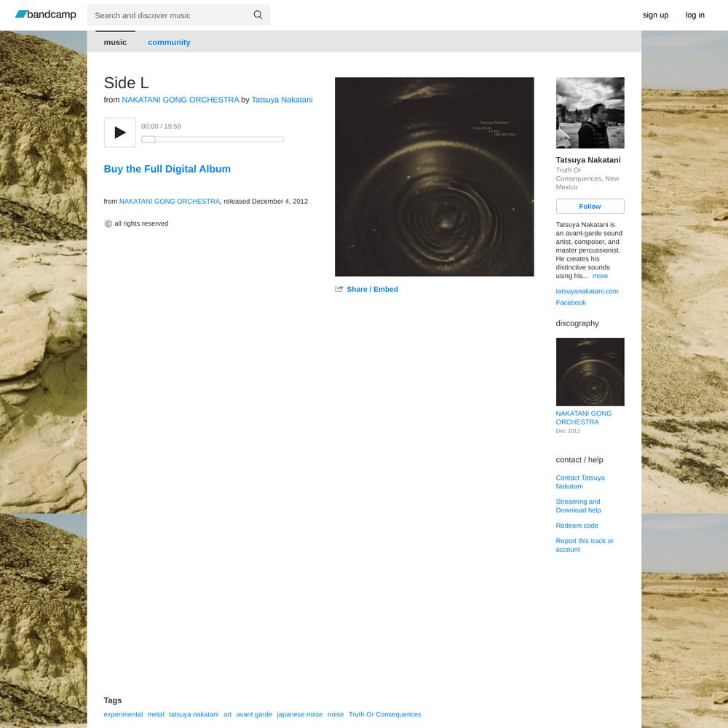The width and height of the screenshot is (728, 728).
Task: Click the all rights reserved copyright icon
Action: [108, 223]
